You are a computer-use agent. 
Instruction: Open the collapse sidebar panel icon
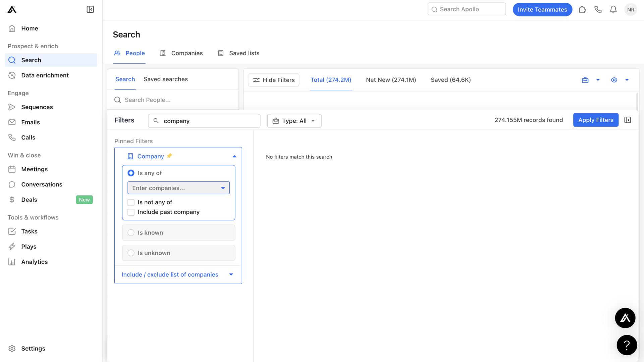click(90, 9)
